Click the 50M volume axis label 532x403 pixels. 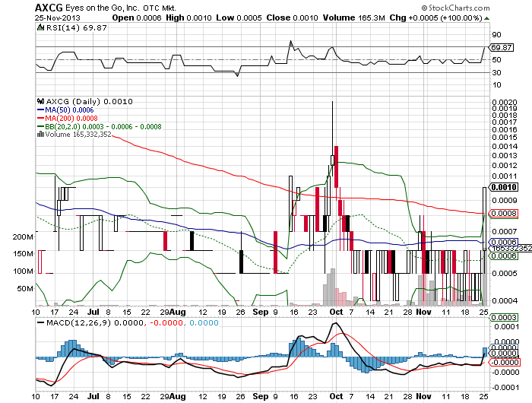tap(27, 289)
